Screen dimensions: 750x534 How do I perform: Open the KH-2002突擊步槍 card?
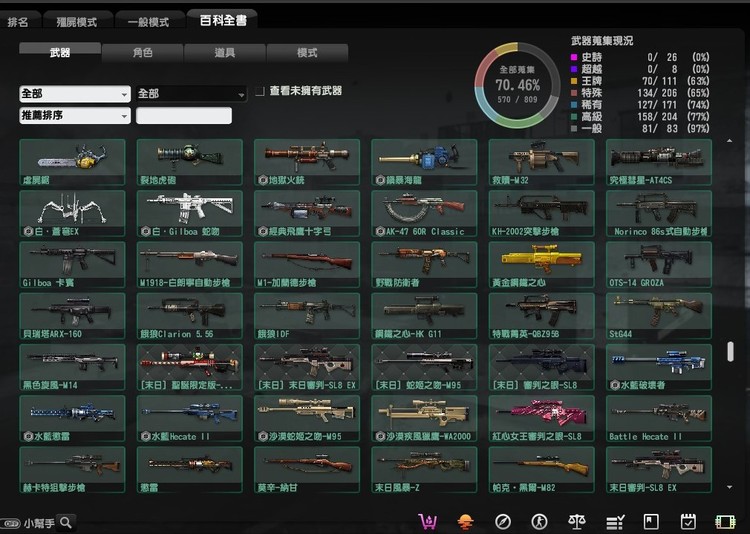[x=541, y=213]
